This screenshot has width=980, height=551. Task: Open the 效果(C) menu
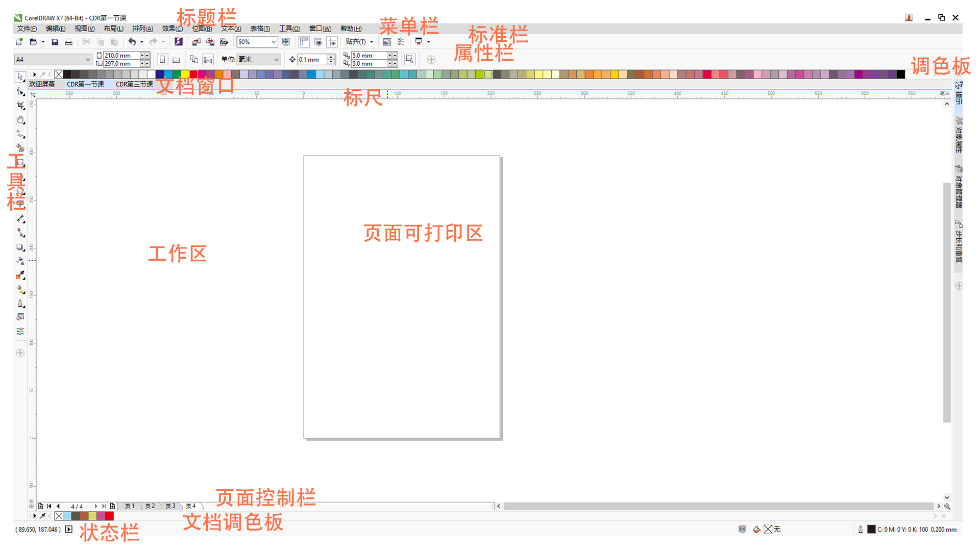tap(172, 29)
